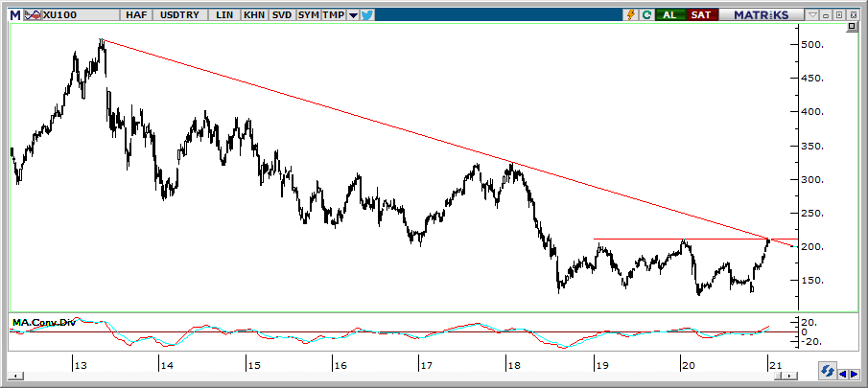868x388 pixels.
Task: Click the 500. price axis label
Action: coord(812,45)
